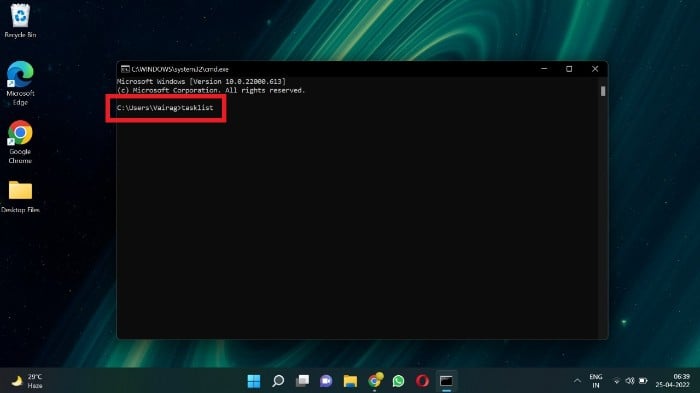The height and width of the screenshot is (393, 700).
Task: Select the Microsoft Edge desktop shortcut
Action: coord(20,83)
